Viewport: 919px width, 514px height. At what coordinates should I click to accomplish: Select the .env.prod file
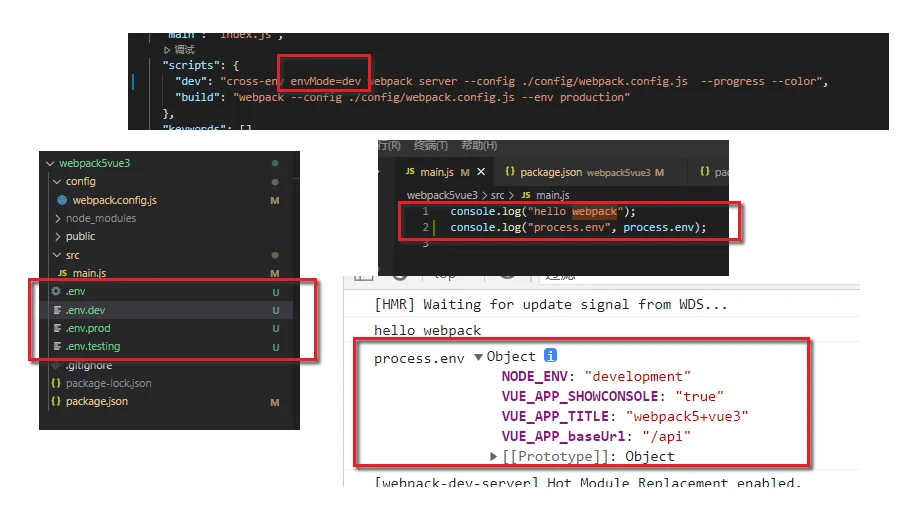click(87, 328)
